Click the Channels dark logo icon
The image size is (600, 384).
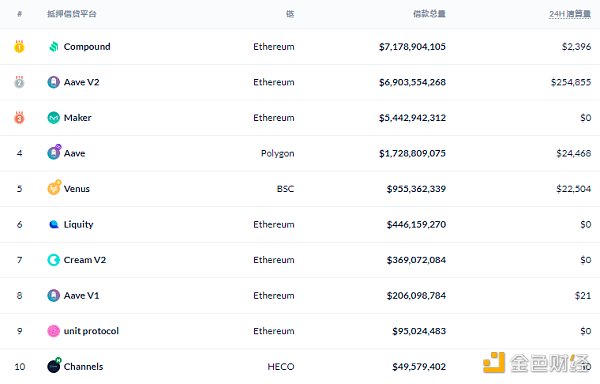click(54, 366)
